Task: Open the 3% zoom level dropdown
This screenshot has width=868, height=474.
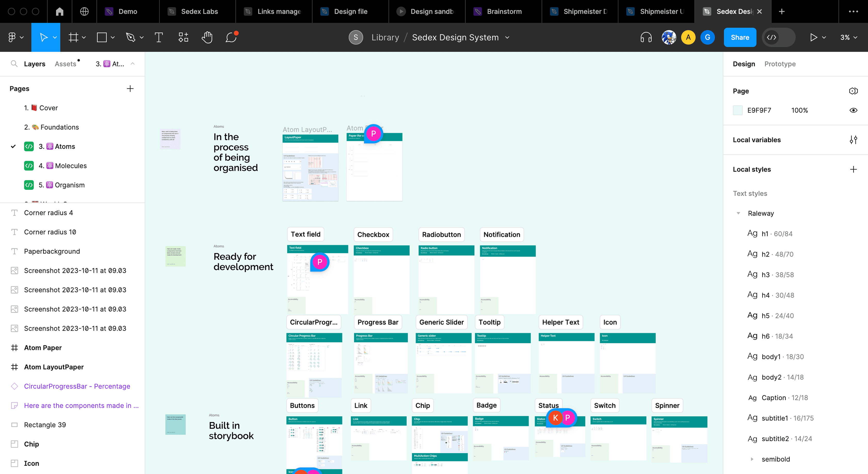Action: coord(848,37)
